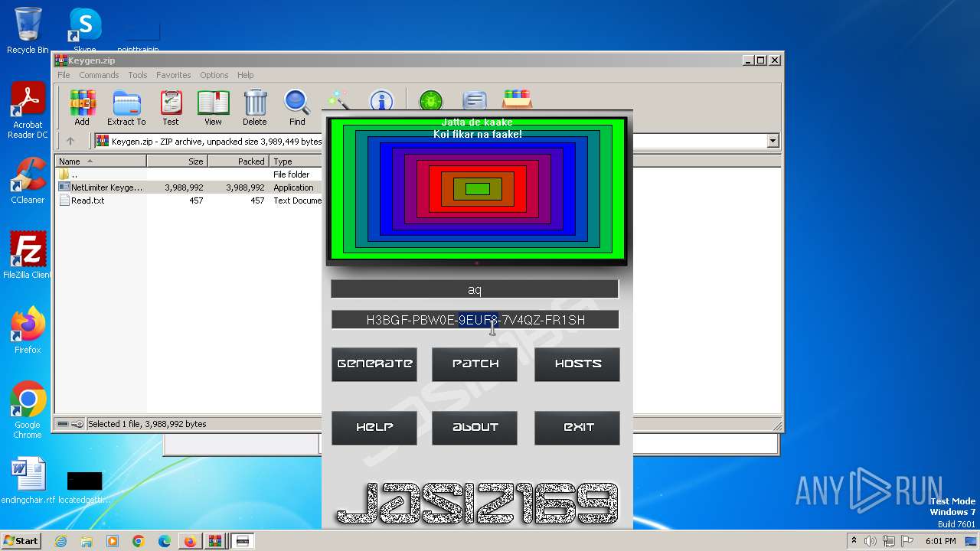The height and width of the screenshot is (551, 980).
Task: Click the Delete toolbar icon in WinRAR
Action: tap(255, 108)
